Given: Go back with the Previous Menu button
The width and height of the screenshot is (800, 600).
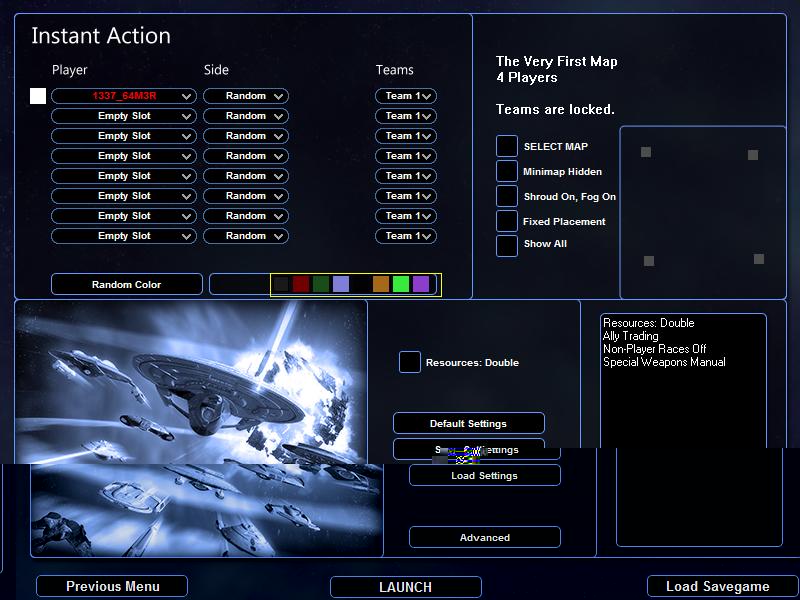Looking at the screenshot, I should click(x=112, y=587).
